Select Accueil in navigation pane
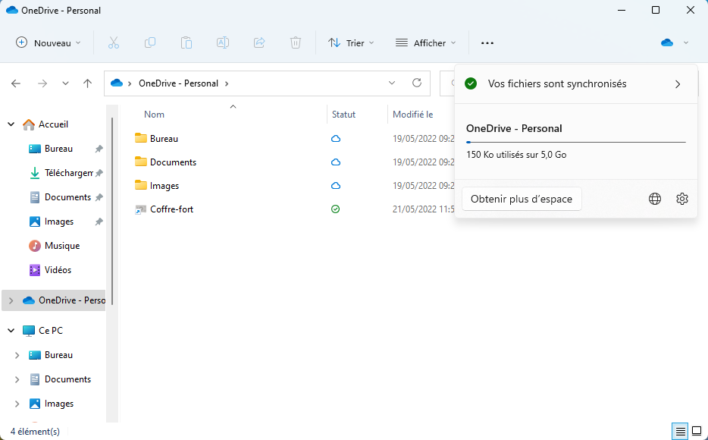This screenshot has width=708, height=440. tap(53, 124)
